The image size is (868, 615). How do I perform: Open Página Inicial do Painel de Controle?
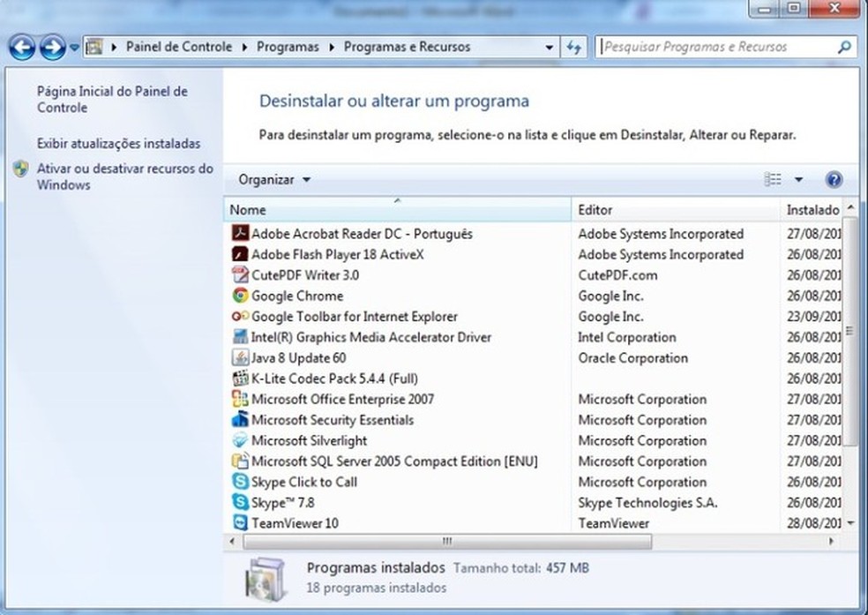click(112, 99)
